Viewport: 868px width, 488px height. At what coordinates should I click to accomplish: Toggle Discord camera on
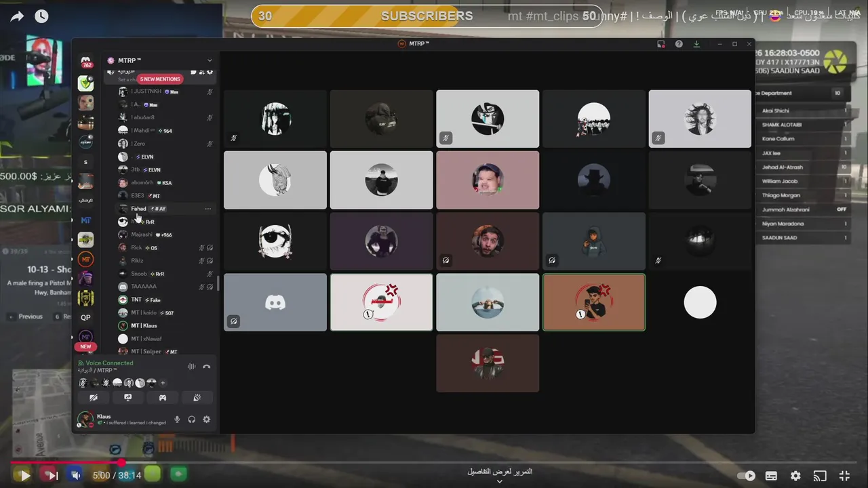(x=93, y=398)
